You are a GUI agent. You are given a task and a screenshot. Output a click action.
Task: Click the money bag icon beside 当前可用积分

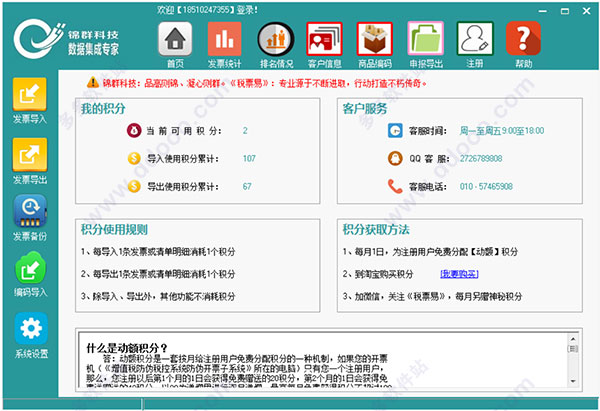click(134, 130)
